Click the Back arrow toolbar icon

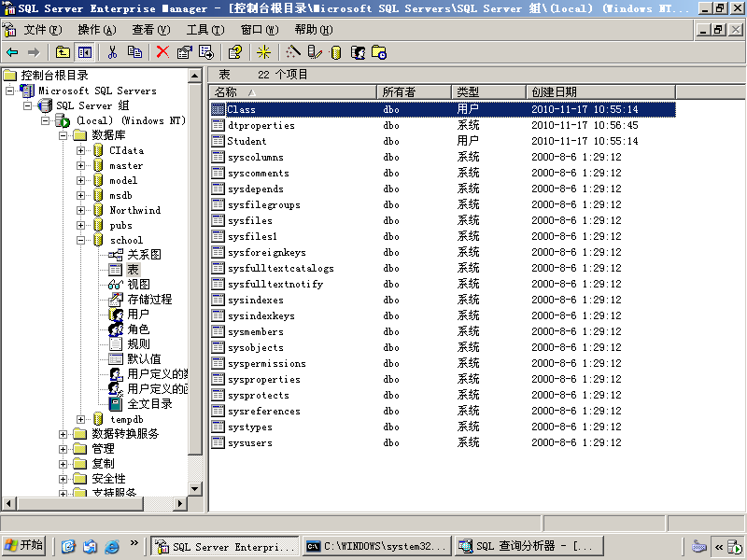(12, 52)
